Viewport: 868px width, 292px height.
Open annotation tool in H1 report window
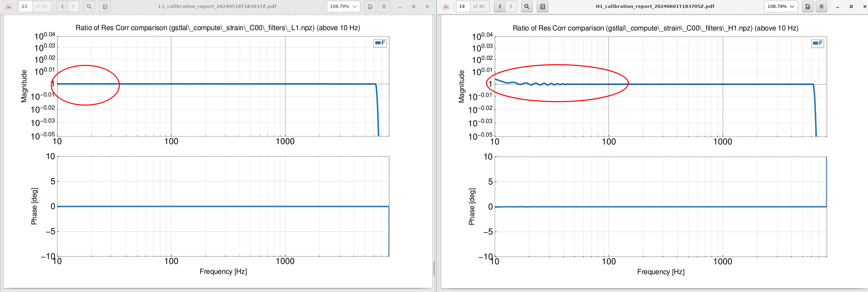coord(808,7)
